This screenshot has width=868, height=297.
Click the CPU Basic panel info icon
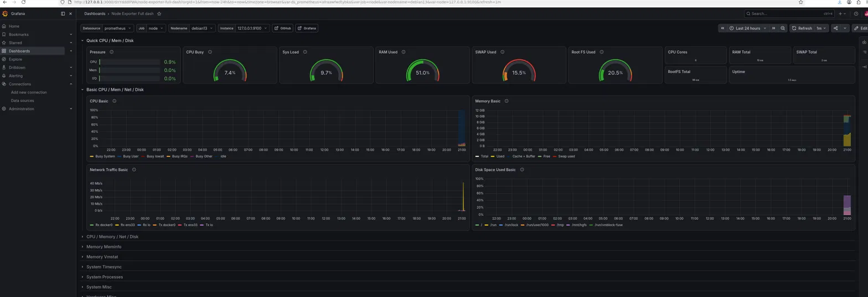click(x=115, y=101)
